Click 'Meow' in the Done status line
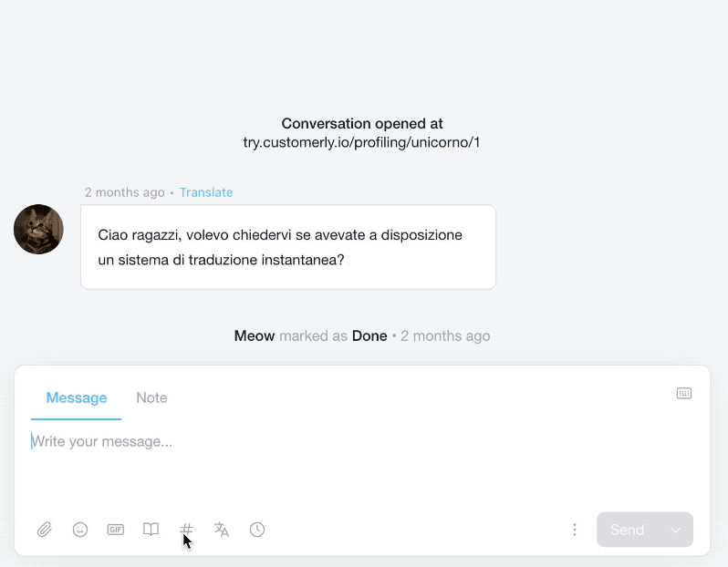The image size is (728, 567). (255, 335)
